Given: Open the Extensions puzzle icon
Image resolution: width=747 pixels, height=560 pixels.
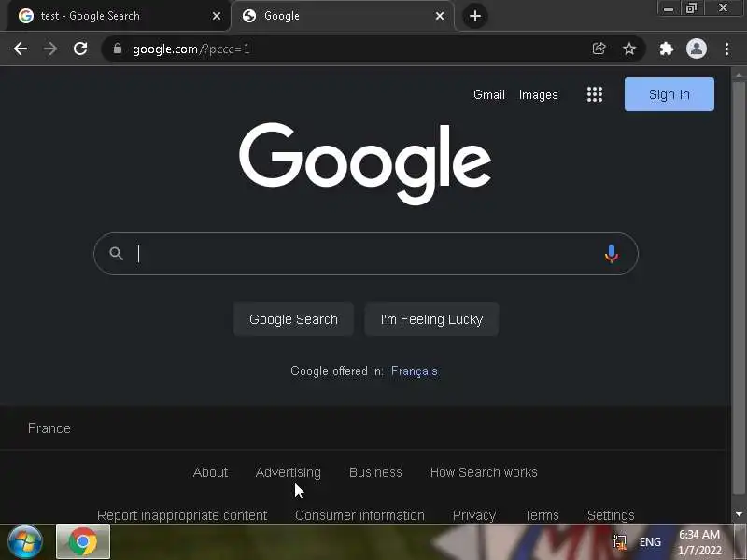Looking at the screenshot, I should (666, 49).
